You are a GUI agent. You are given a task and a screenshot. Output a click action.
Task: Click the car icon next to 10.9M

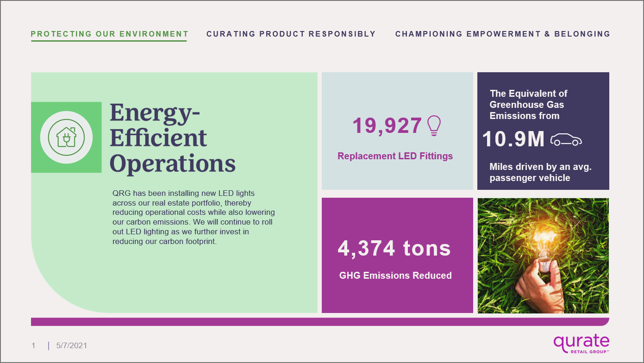pyautogui.click(x=566, y=140)
